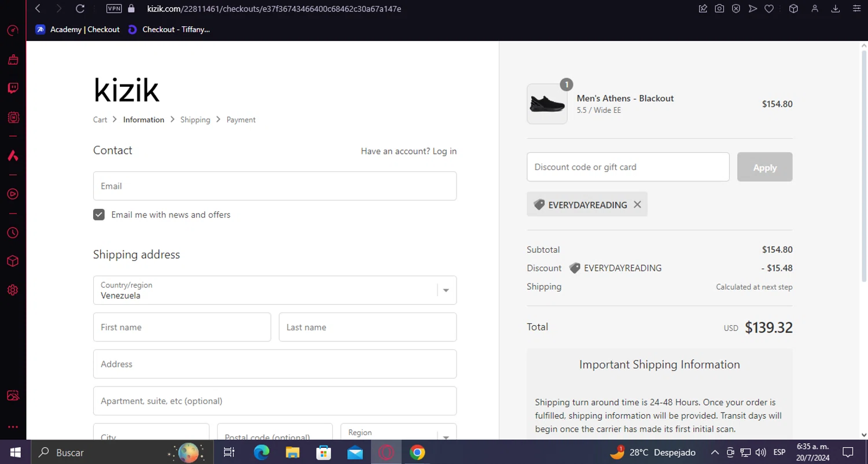Open Settings gear in sidebar

[13, 290]
